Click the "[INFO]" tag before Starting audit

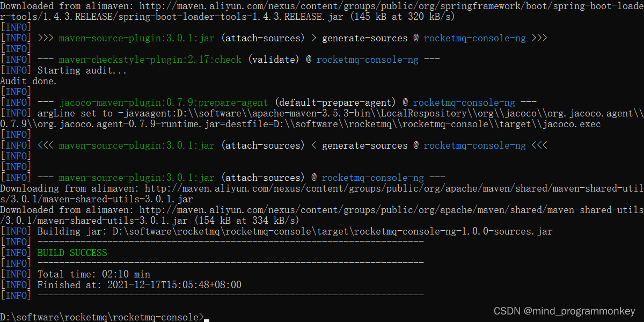(x=16, y=70)
